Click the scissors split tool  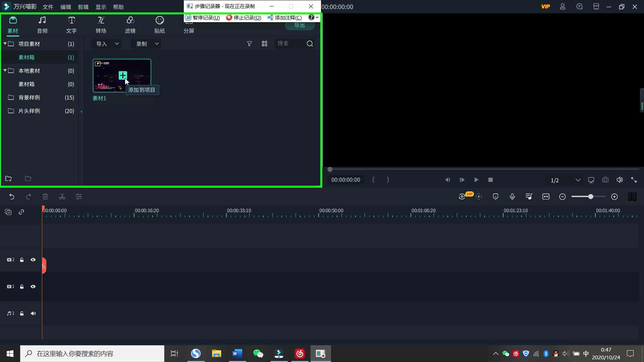[x=62, y=197]
